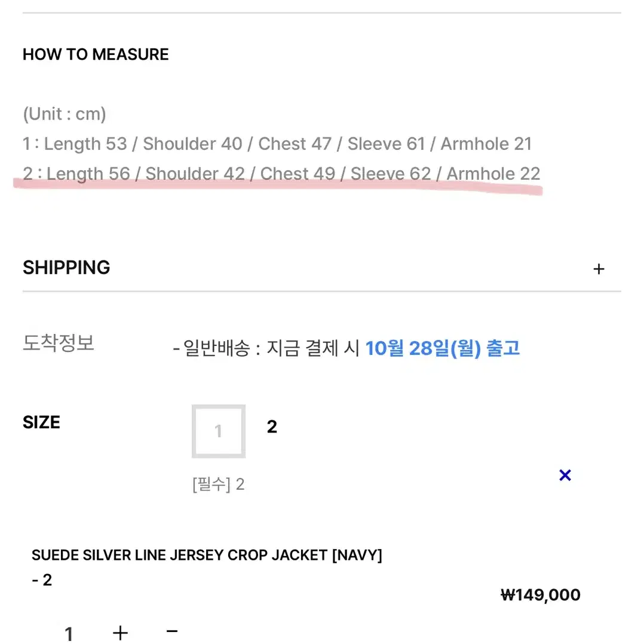Remove selected item with blue X

[565, 475]
